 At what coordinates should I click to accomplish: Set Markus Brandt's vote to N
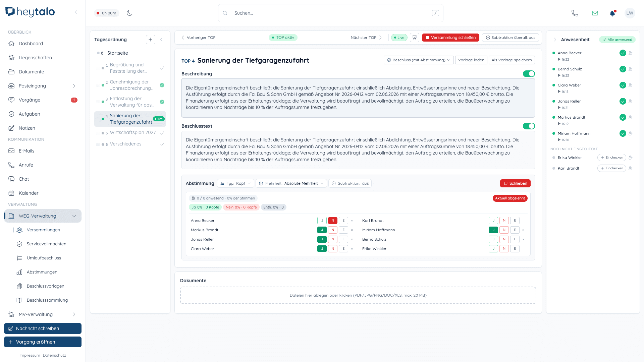pyautogui.click(x=333, y=230)
